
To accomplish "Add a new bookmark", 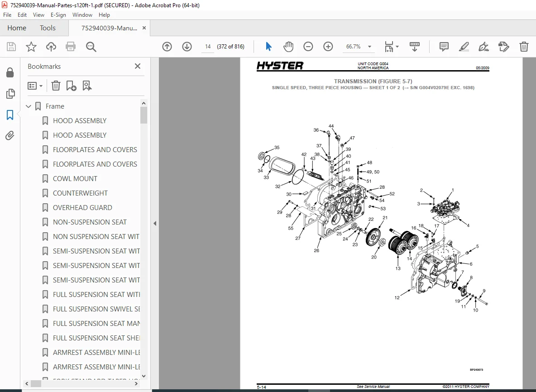I will click(x=71, y=86).
